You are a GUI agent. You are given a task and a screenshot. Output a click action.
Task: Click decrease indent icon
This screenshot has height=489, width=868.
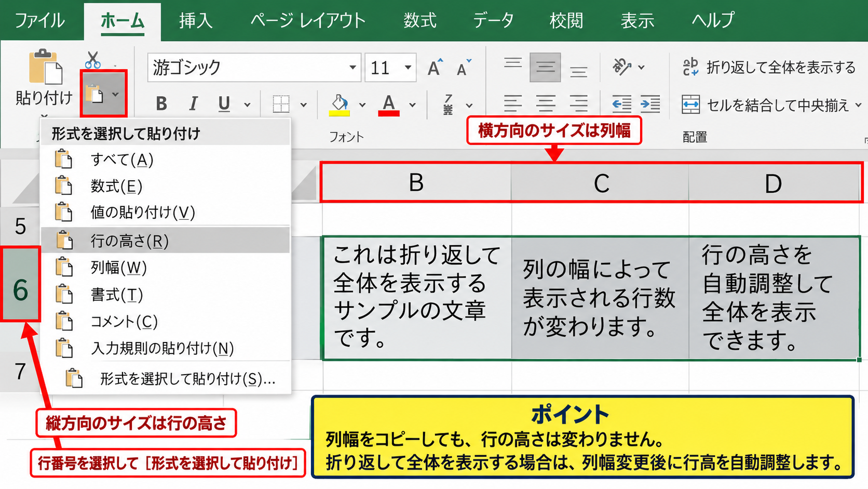point(621,104)
